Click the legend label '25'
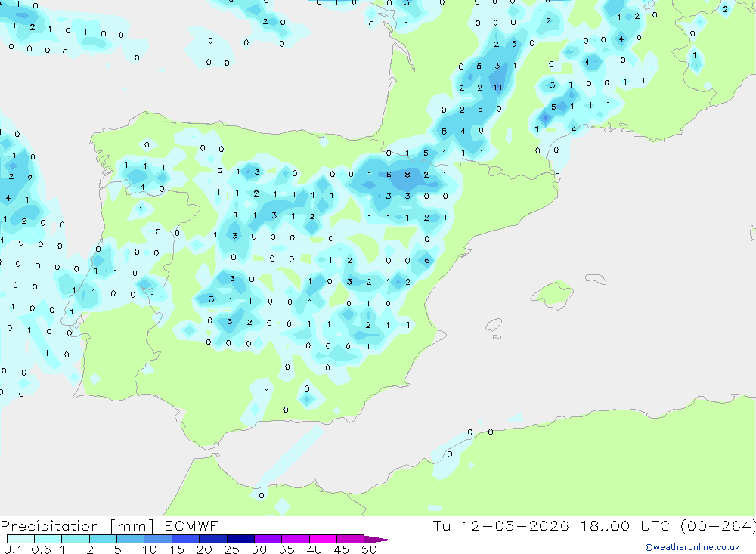 coord(231,549)
